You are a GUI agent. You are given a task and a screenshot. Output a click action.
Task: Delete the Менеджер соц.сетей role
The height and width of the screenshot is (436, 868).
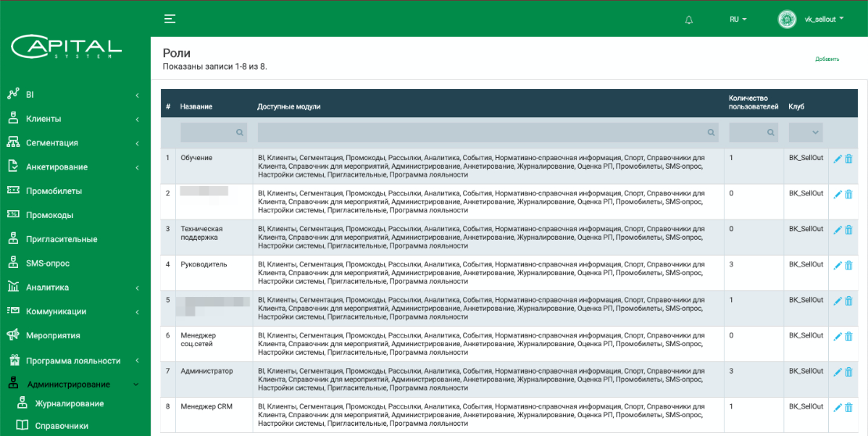tap(849, 337)
